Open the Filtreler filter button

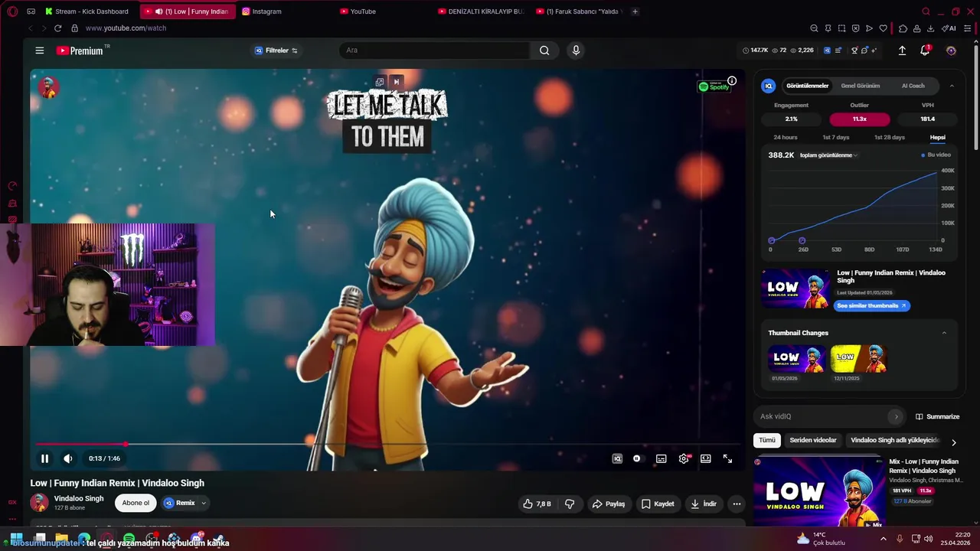(276, 51)
